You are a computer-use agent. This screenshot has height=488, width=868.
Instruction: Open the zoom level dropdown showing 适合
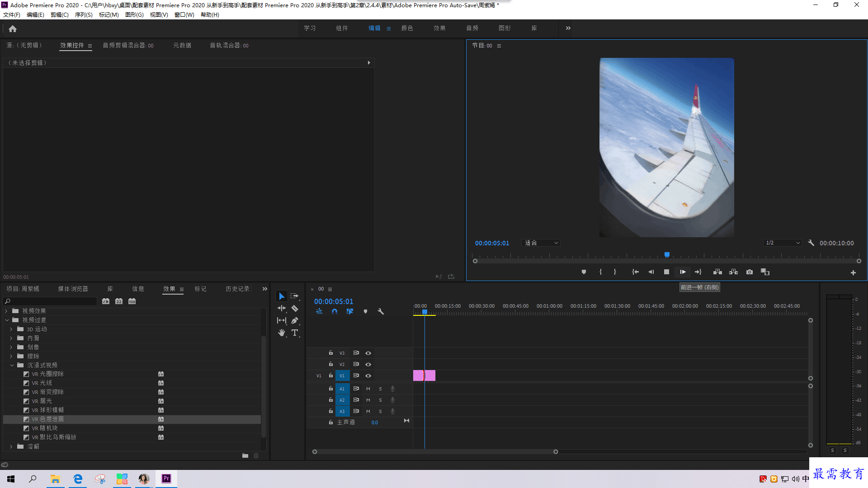point(541,243)
